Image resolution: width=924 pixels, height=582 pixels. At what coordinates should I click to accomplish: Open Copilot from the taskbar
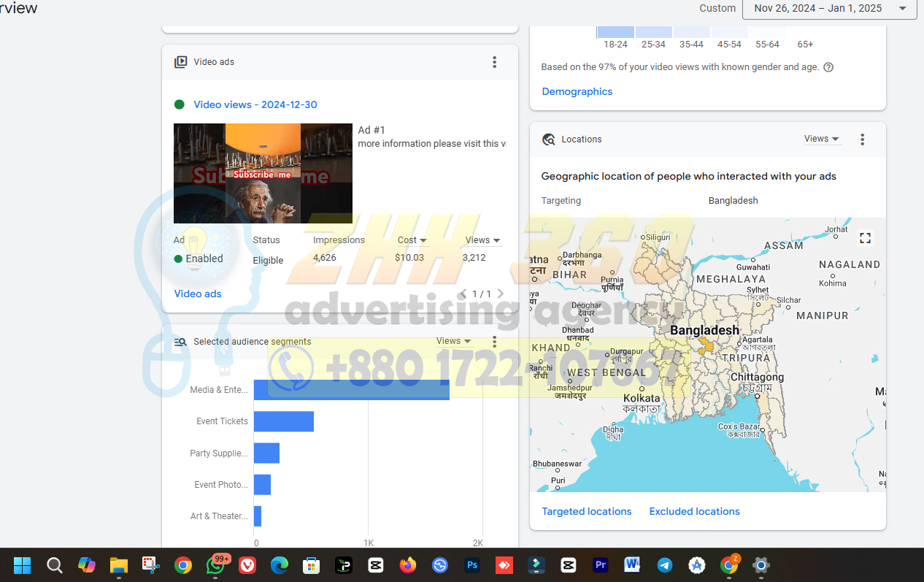click(87, 565)
